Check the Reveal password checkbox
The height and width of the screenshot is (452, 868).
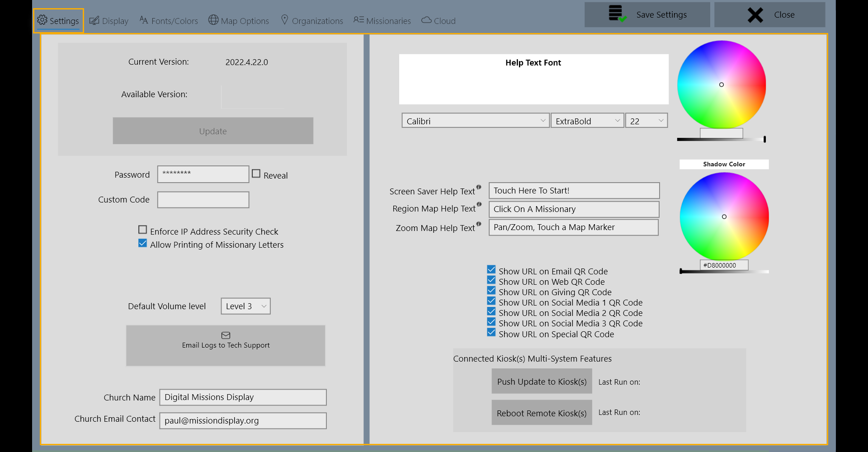point(256,173)
